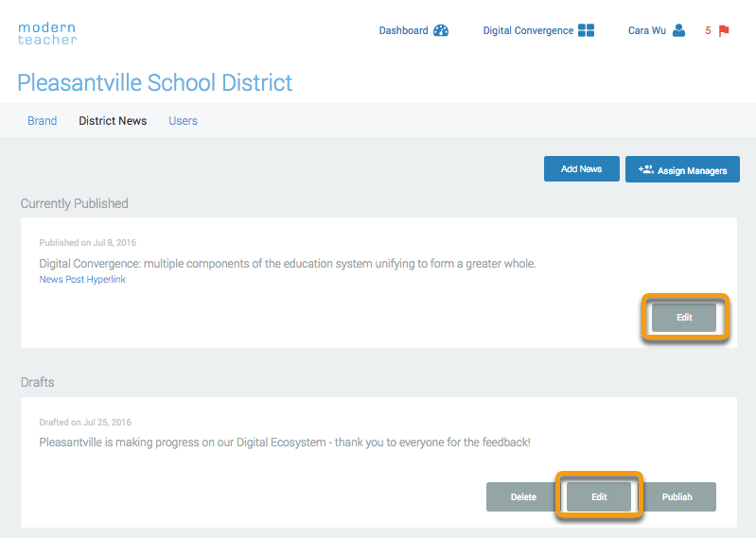The image size is (756, 538).
Task: Select the District News tab
Action: (x=113, y=120)
